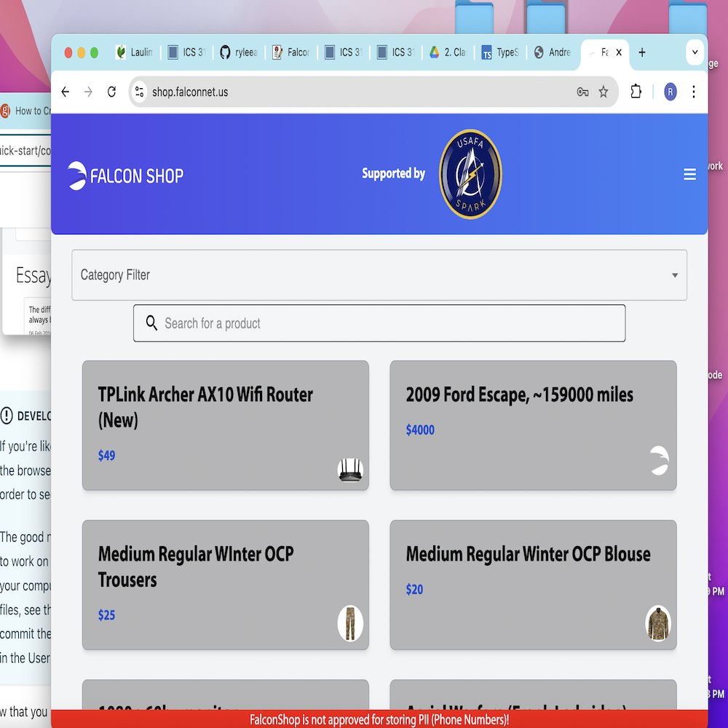Open the TPLink Archer AX10 Wifi Router listing
Screen dimensions: 728x728
225,425
